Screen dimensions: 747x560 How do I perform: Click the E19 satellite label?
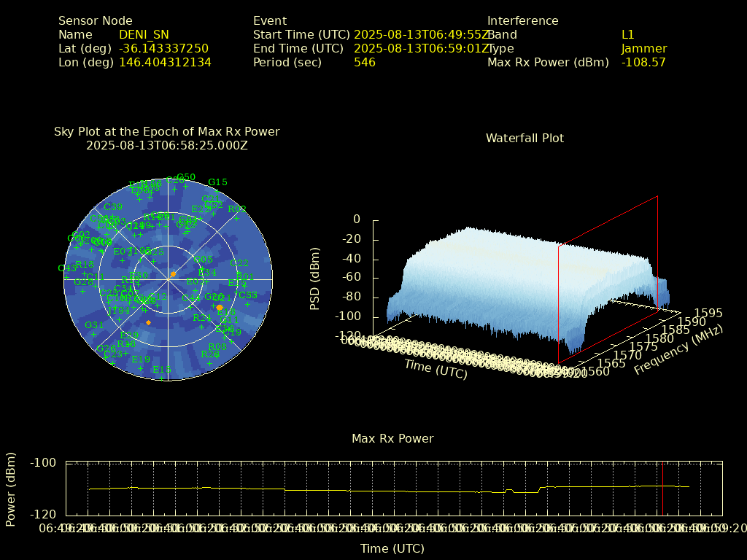(141, 359)
